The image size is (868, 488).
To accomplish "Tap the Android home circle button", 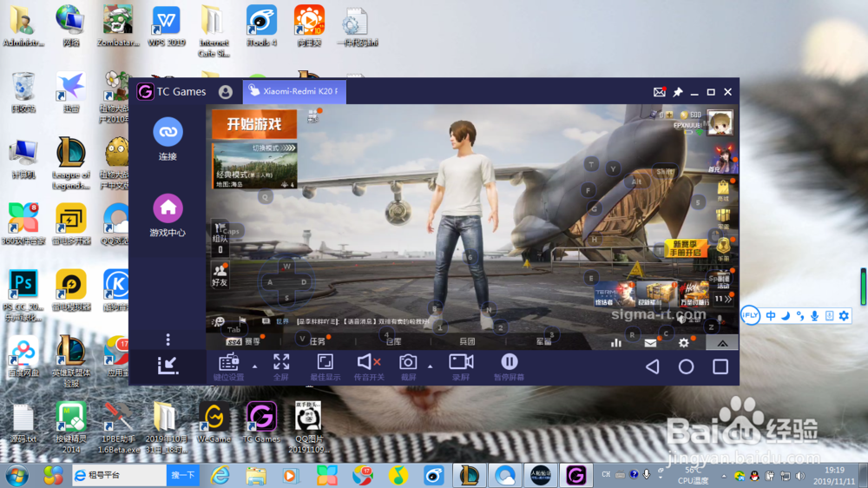I will coord(686,366).
